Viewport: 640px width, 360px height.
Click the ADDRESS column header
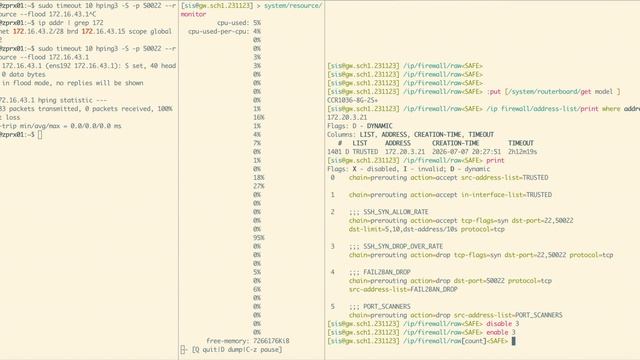tap(398, 143)
